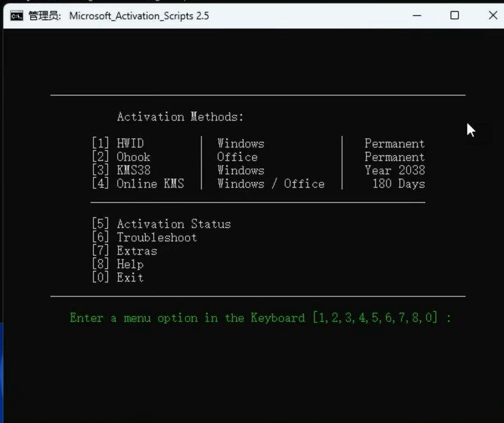Click the Year 2038 text in KMS38 row
Viewport: 504px width, 423px height.
(395, 170)
